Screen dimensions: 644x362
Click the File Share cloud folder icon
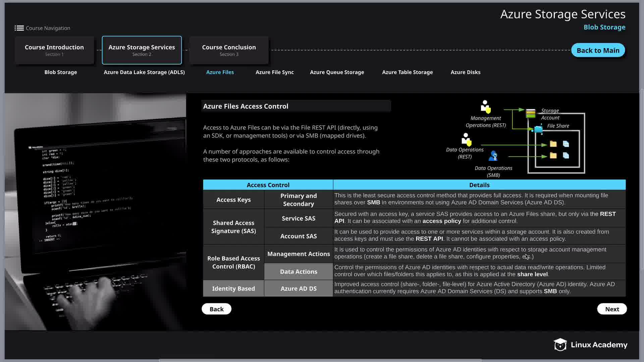coord(538,129)
